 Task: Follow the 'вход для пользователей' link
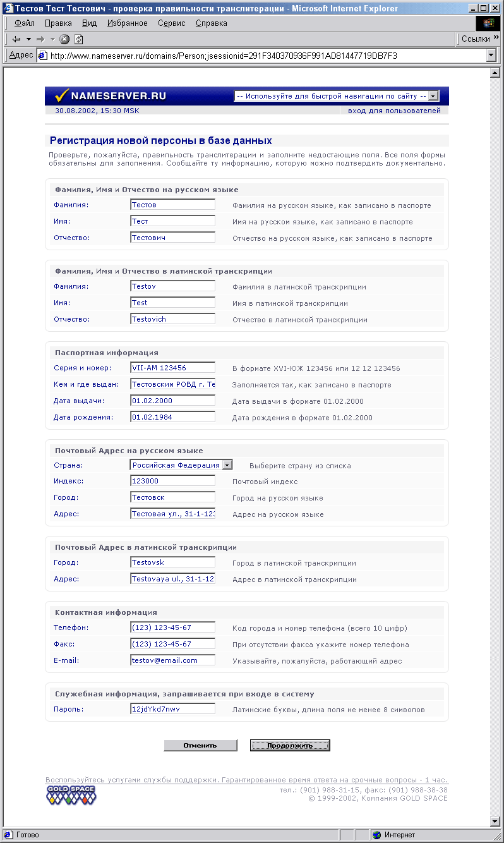[395, 111]
